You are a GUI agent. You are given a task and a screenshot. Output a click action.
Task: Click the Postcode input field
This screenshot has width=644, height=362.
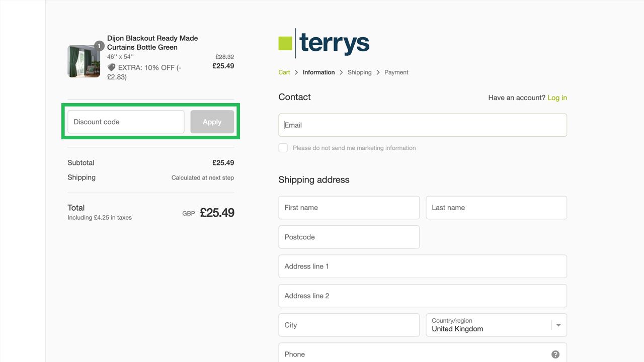tap(349, 237)
